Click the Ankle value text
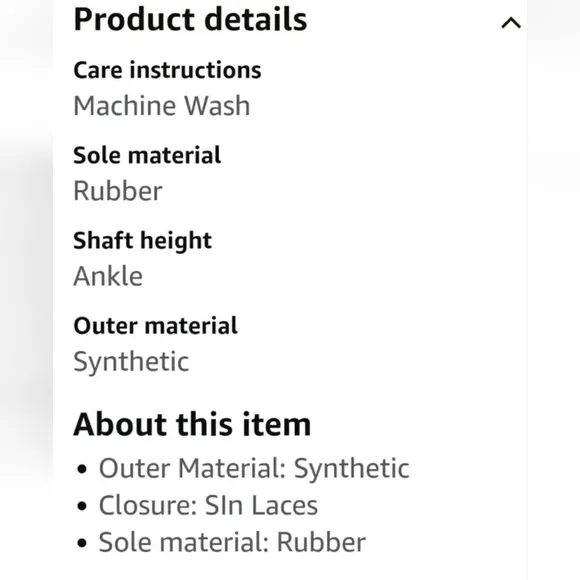Screen dimensions: 580x580 [x=108, y=276]
